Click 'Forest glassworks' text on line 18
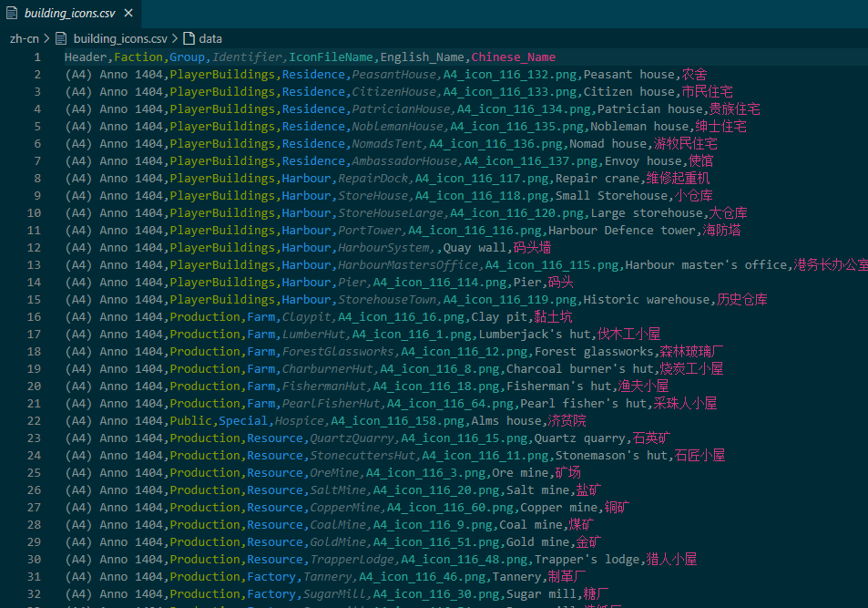 click(x=594, y=352)
